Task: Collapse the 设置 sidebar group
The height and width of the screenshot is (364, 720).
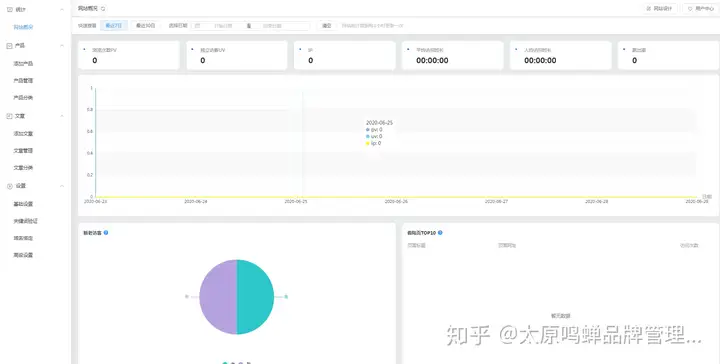Action: tap(62, 186)
